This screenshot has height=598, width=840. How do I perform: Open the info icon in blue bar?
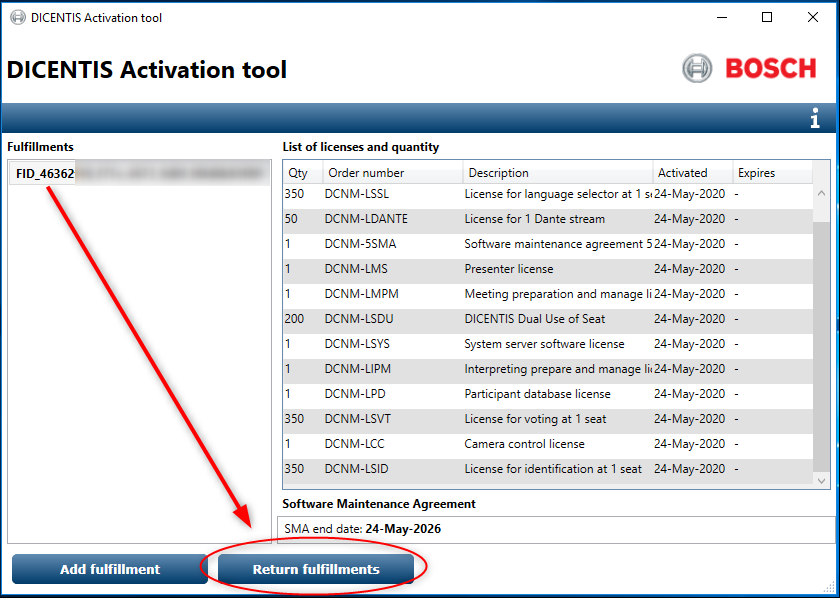(814, 118)
